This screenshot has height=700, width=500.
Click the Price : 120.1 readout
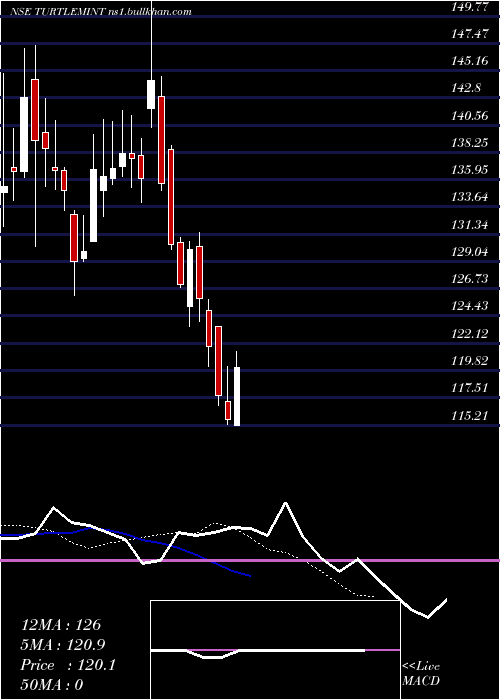(x=68, y=665)
